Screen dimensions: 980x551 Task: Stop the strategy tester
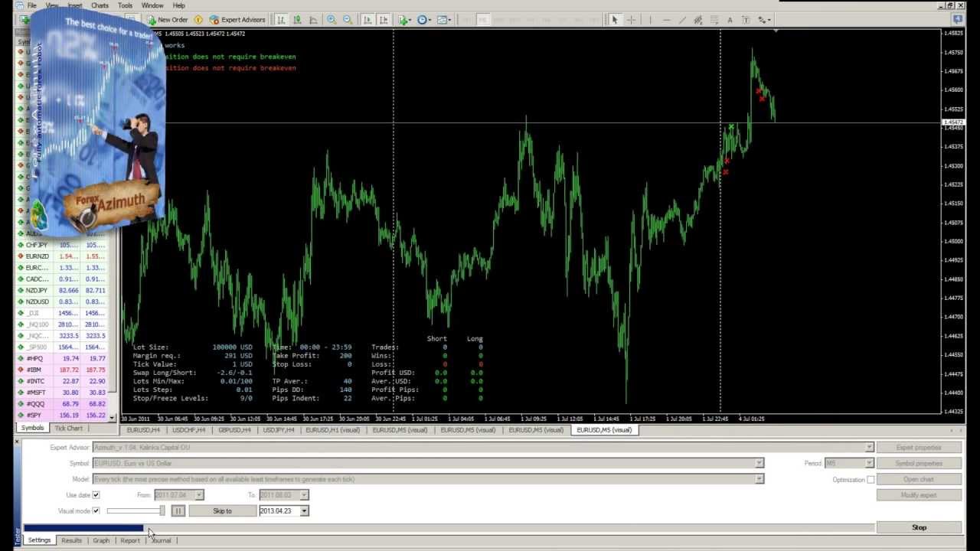click(919, 527)
